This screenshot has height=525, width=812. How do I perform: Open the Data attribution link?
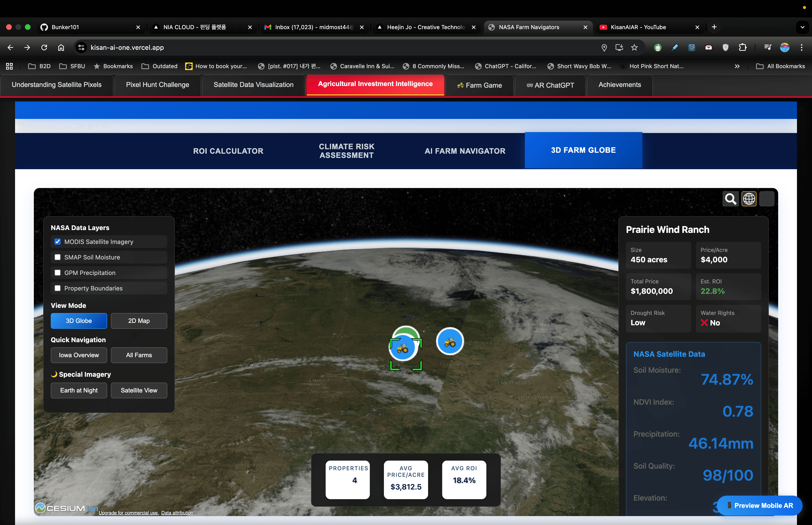[x=177, y=513]
